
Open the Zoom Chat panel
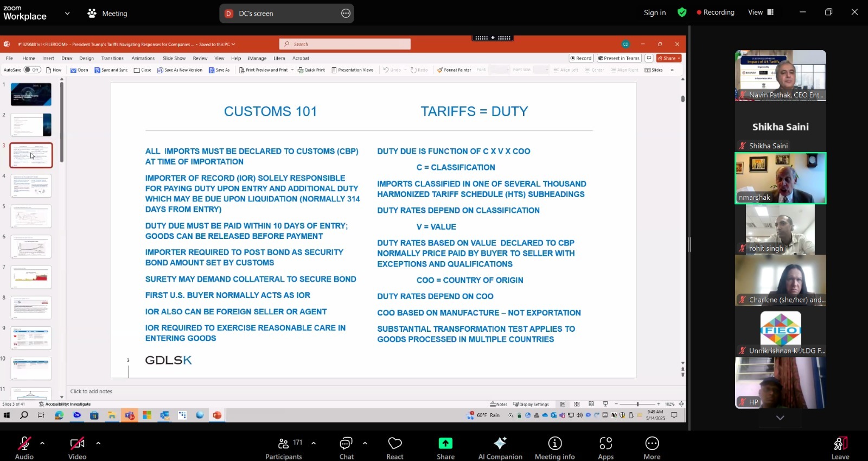(346, 448)
